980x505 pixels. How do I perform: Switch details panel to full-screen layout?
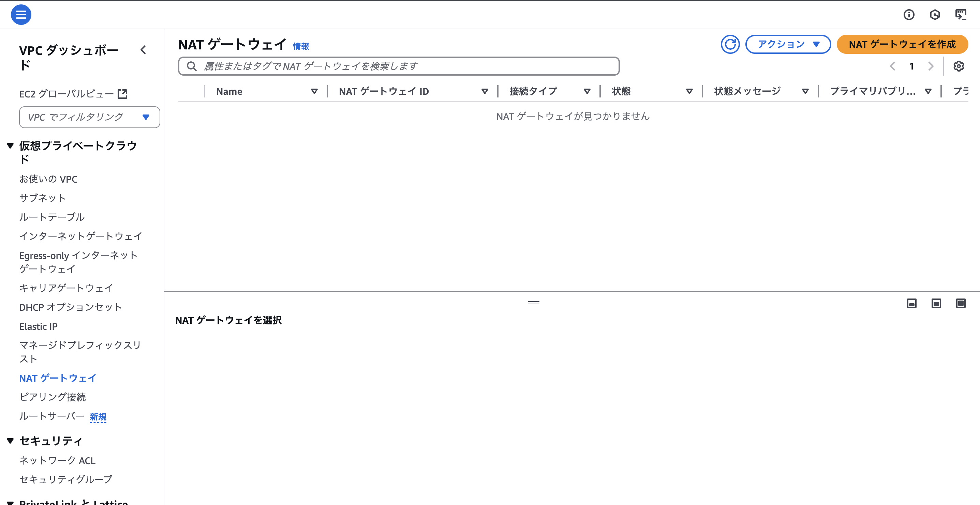click(961, 303)
